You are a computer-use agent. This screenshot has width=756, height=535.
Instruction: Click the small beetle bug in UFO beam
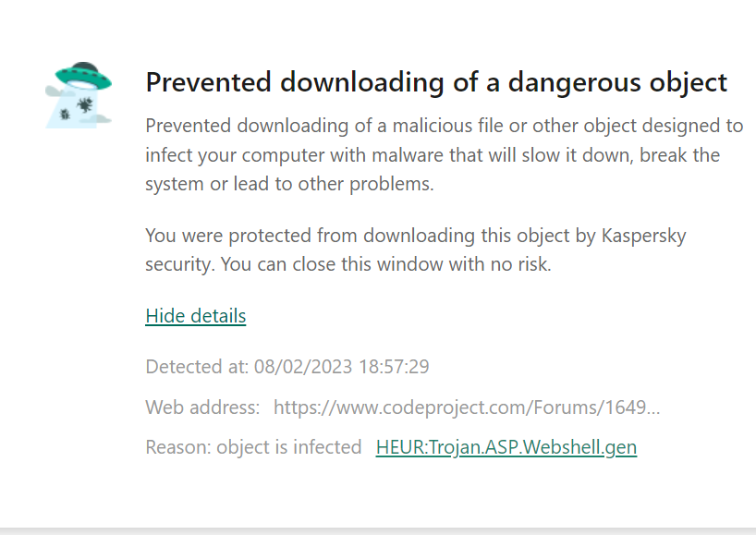click(65, 115)
